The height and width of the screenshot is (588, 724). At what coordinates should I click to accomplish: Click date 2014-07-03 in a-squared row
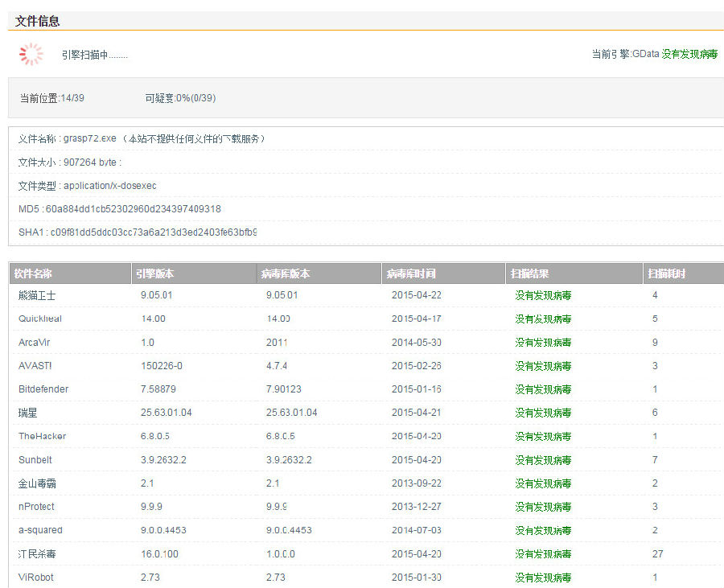pyautogui.click(x=417, y=530)
